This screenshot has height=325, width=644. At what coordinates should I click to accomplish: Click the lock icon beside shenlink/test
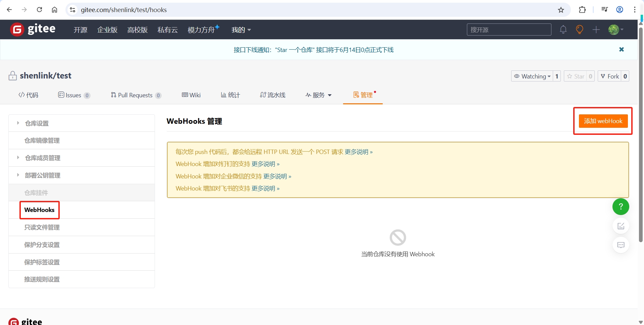coord(12,75)
